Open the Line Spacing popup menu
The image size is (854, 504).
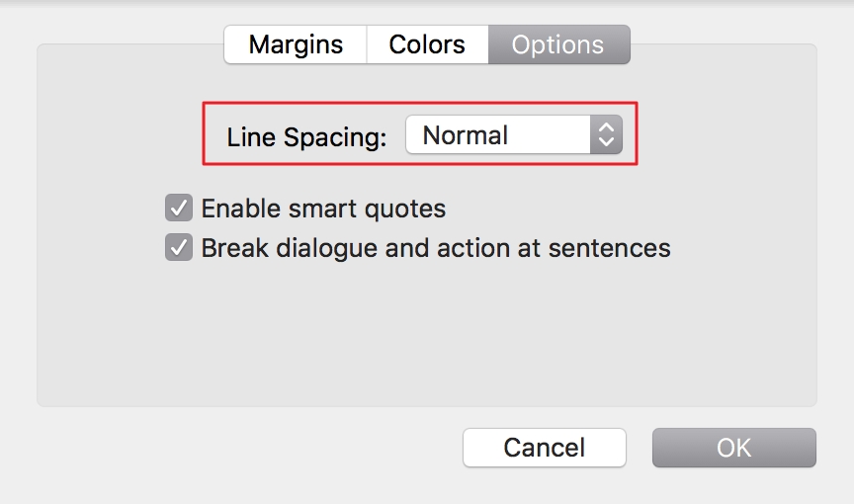(513, 135)
